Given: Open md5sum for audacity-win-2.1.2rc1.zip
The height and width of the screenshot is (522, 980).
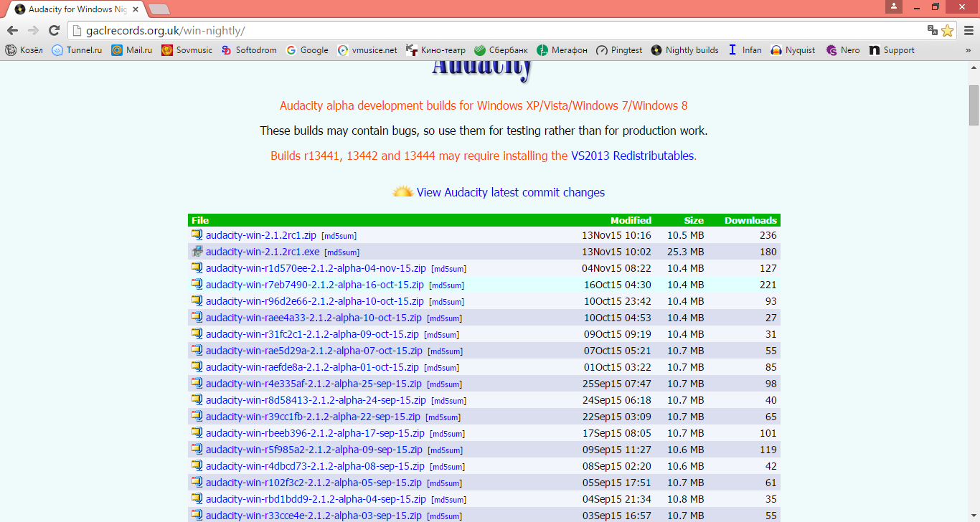Looking at the screenshot, I should (339, 236).
